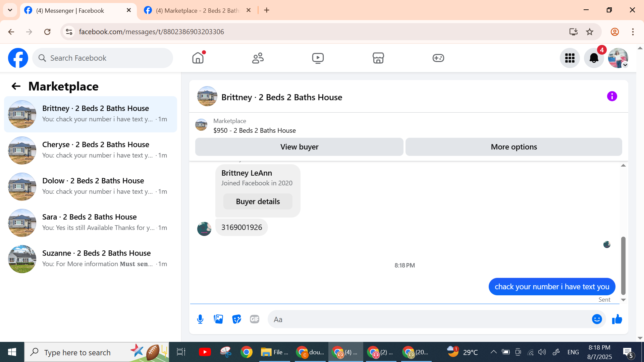
Task: Select the Suzanne chat in the list
Action: pyautogui.click(x=91, y=259)
